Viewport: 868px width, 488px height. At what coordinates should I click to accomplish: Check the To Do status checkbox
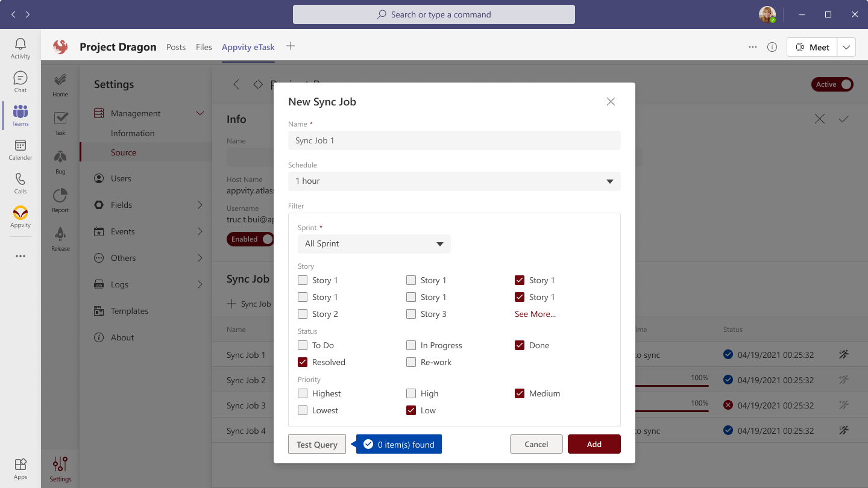pyautogui.click(x=303, y=345)
